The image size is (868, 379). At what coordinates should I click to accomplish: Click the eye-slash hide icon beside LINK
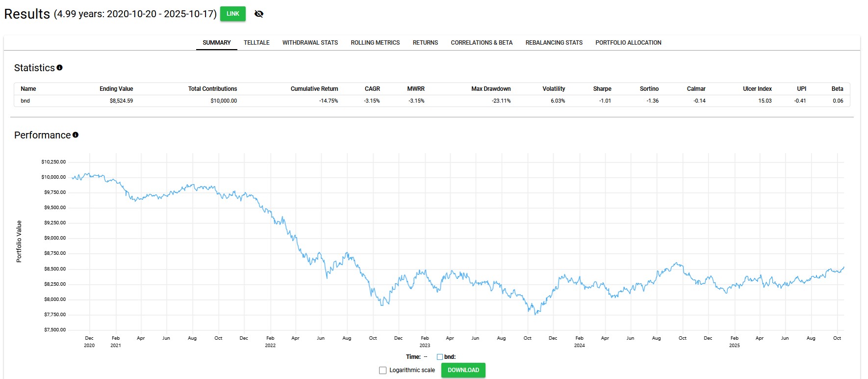(x=259, y=14)
